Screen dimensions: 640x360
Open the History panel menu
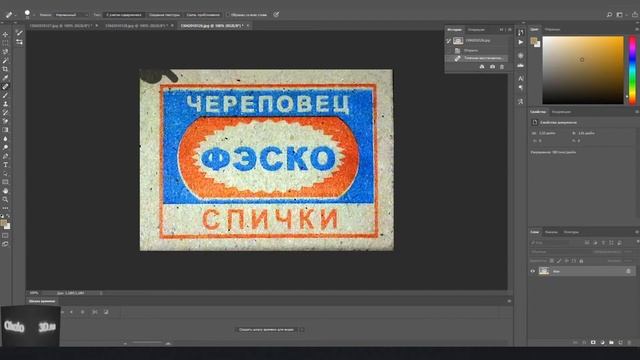pyautogui.click(x=510, y=30)
